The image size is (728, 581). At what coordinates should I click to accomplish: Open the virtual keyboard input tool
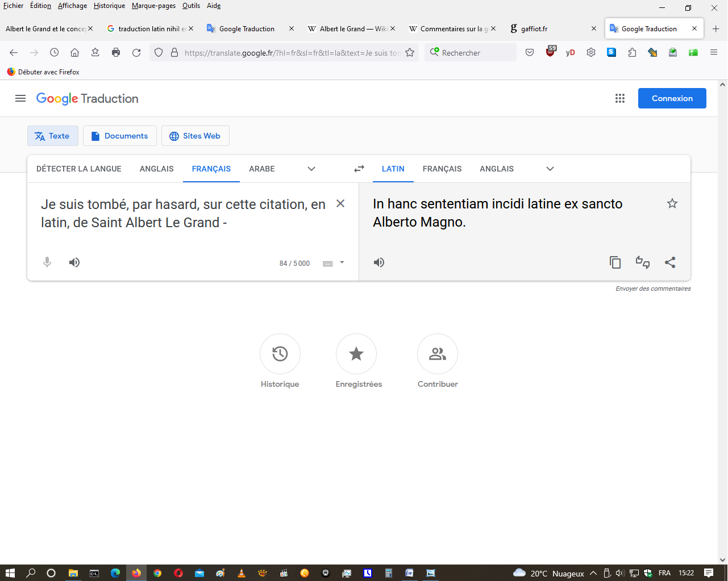pos(328,264)
